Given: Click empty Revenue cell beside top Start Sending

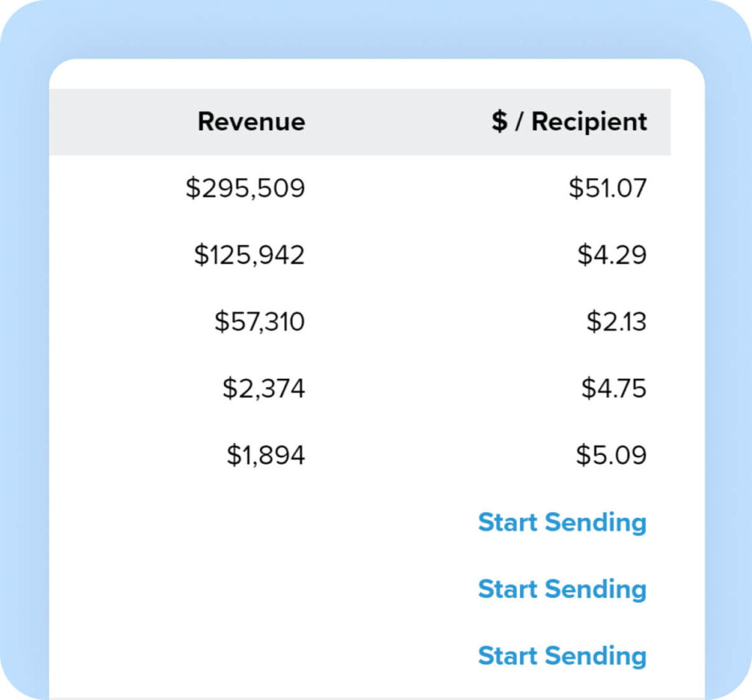Looking at the screenshot, I should coord(250,522).
